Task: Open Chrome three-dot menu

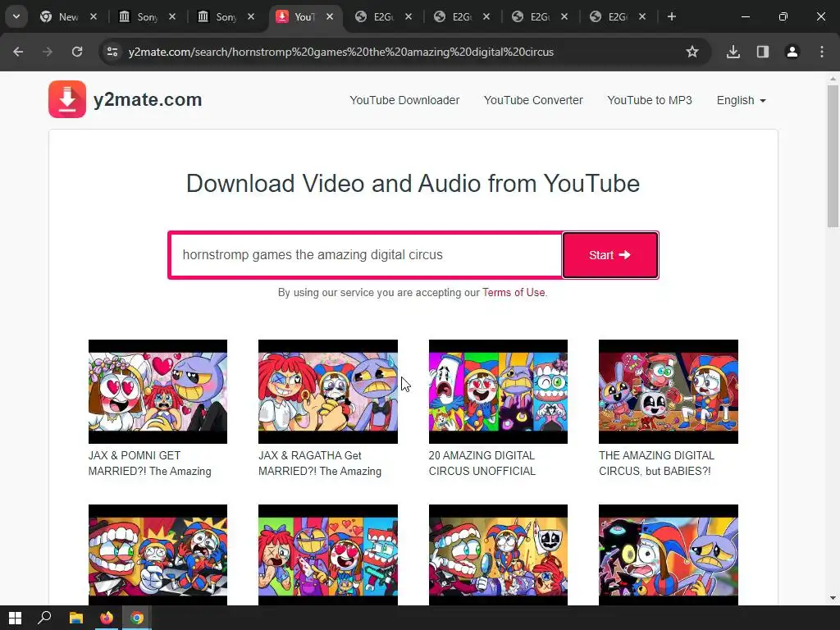Action: pos(822,52)
